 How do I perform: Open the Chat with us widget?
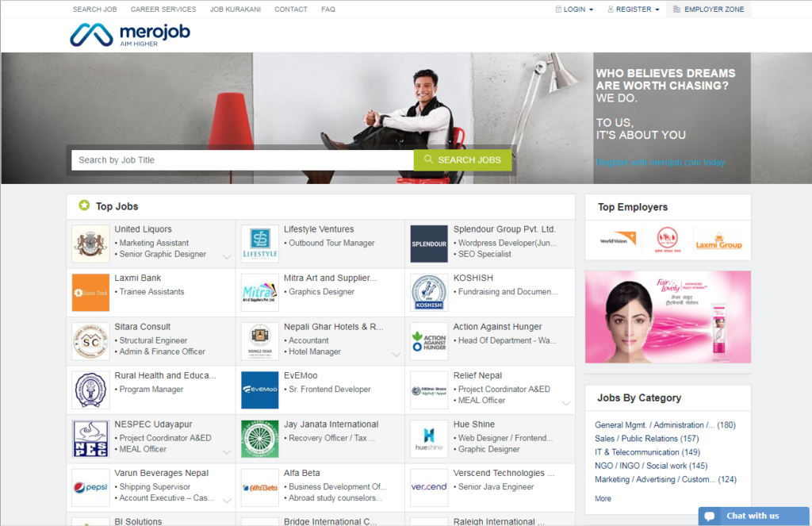click(753, 516)
